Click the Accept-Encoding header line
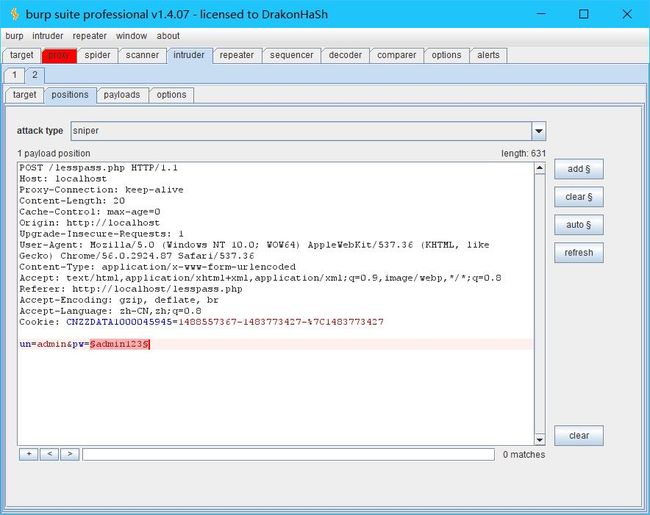This screenshot has height=515, width=650. click(119, 300)
